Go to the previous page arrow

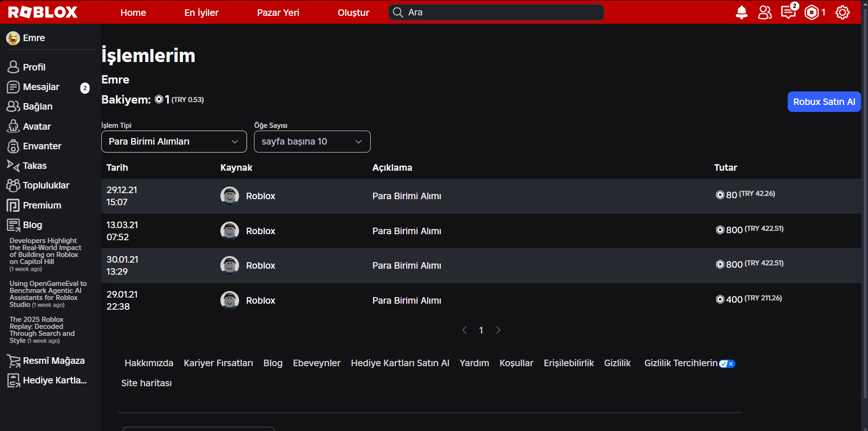tap(465, 330)
